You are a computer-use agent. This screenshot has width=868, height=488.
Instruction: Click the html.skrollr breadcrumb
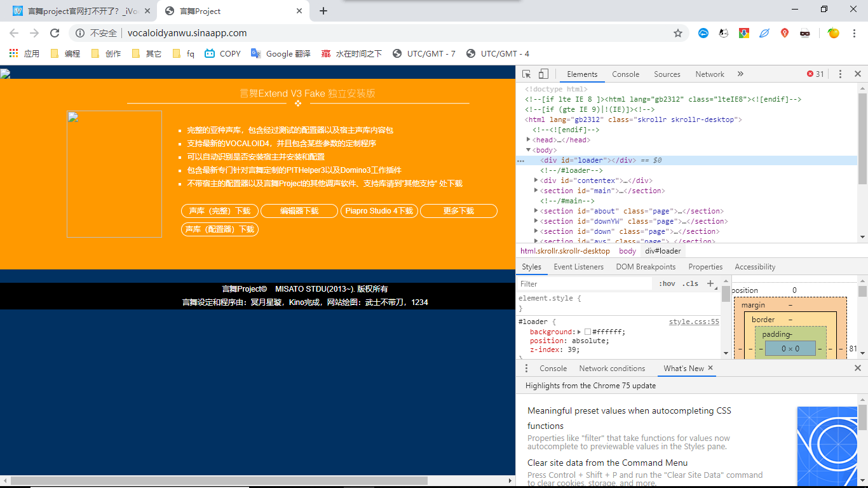(x=565, y=251)
